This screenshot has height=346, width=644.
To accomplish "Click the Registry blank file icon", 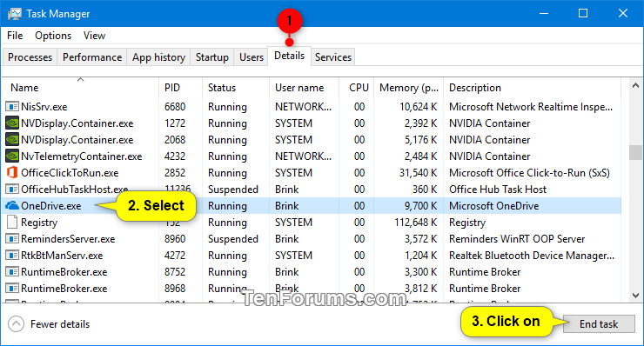I will [x=12, y=222].
